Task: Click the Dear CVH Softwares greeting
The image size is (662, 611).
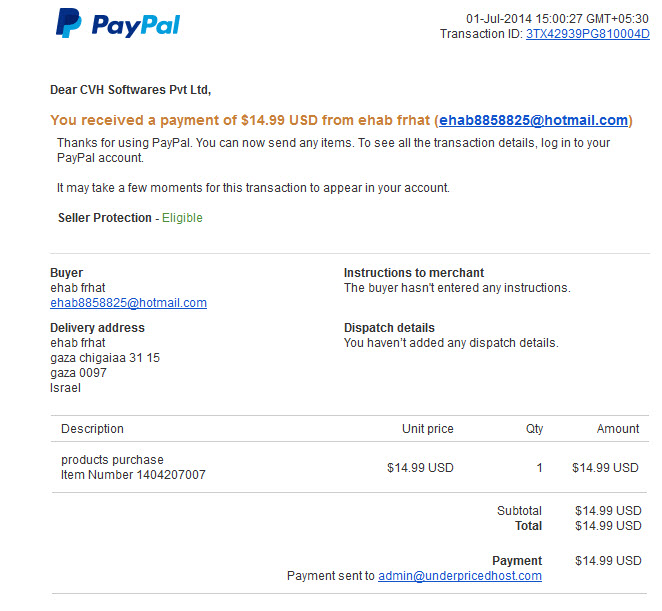Action: [130, 90]
